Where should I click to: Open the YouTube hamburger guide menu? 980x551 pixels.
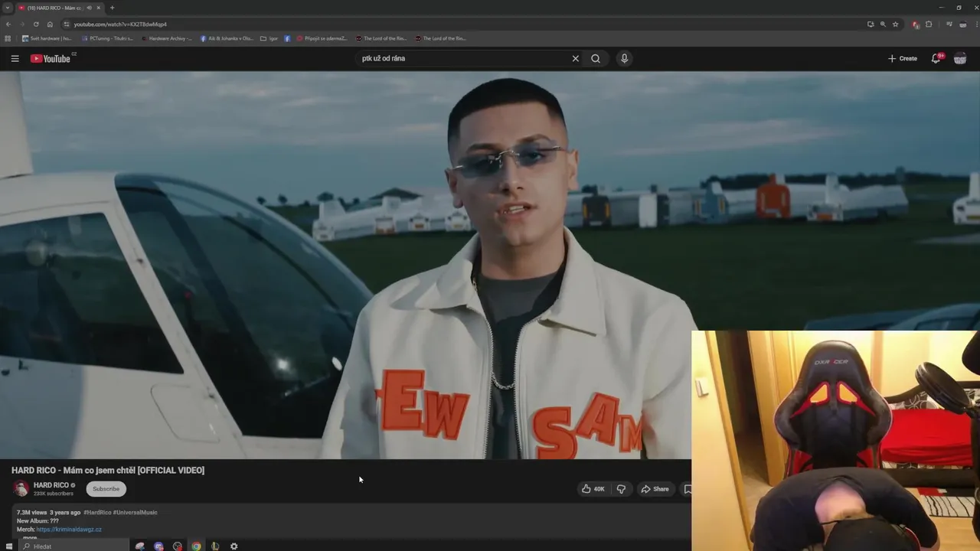15,58
